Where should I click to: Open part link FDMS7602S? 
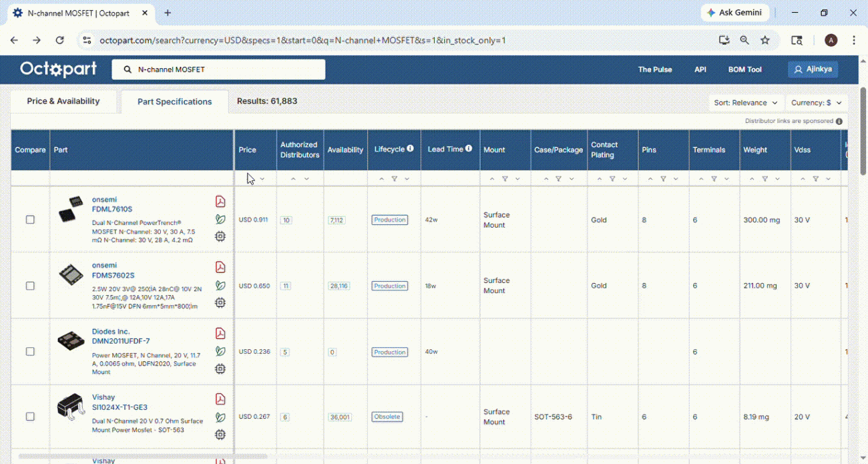(x=113, y=275)
